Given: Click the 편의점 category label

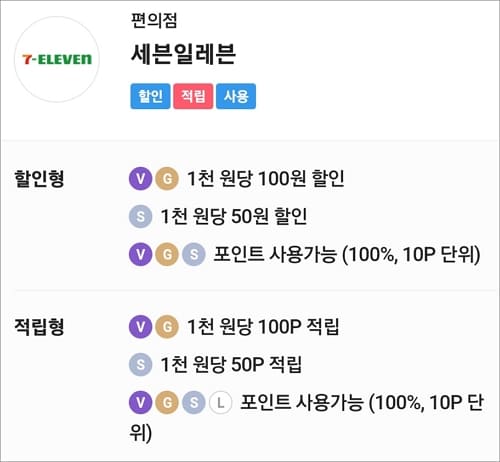Looking at the screenshot, I should (154, 20).
